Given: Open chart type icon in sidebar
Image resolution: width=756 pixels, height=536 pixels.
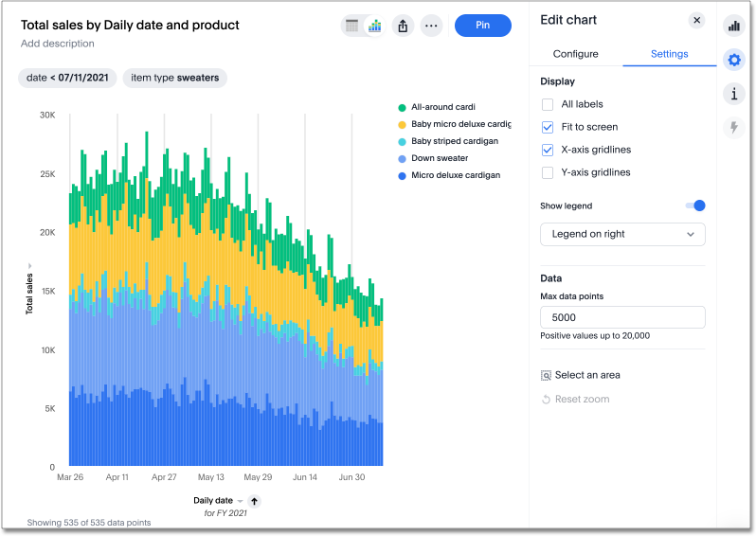Looking at the screenshot, I should 733,27.
